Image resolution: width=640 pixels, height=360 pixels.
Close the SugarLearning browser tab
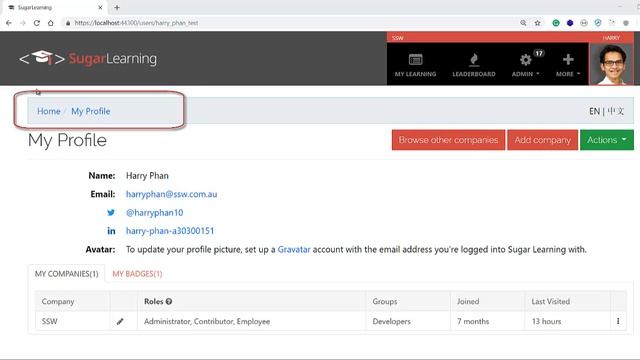coord(100,7)
